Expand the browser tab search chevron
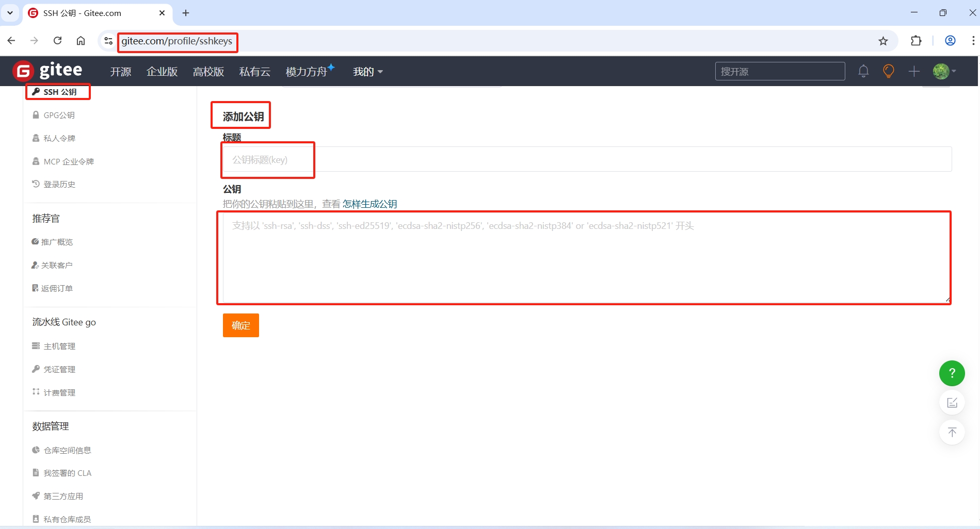This screenshot has height=529, width=980. coord(10,13)
